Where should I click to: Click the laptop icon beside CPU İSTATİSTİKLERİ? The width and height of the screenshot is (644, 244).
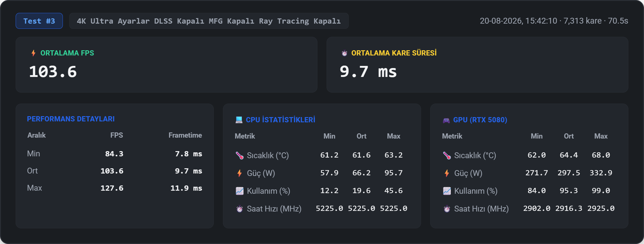(239, 120)
